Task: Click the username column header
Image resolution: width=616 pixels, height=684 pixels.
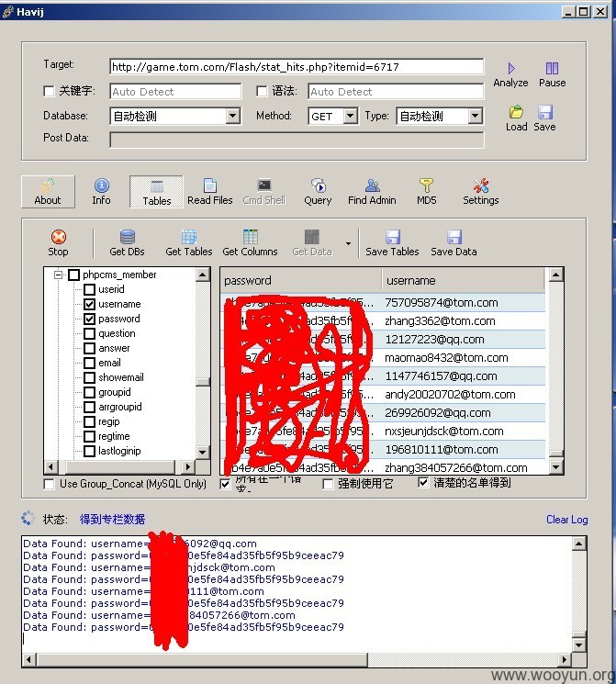Action: coord(464,281)
